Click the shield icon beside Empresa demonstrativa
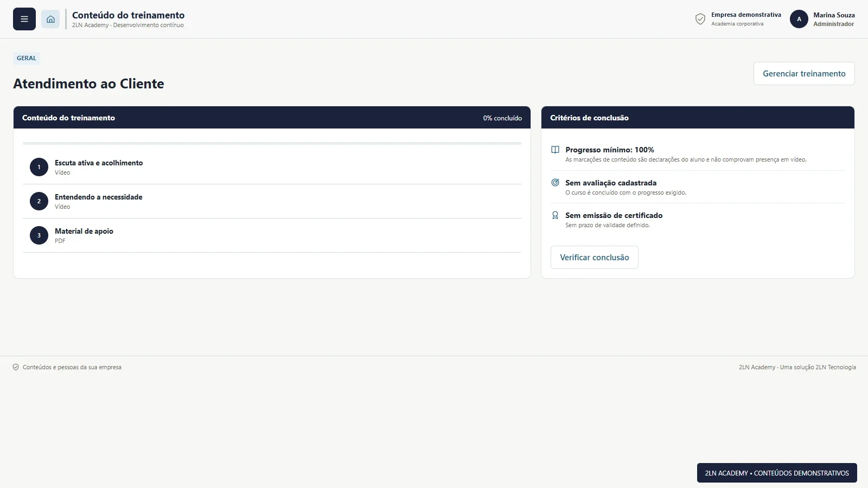The image size is (868, 488). coord(700,19)
